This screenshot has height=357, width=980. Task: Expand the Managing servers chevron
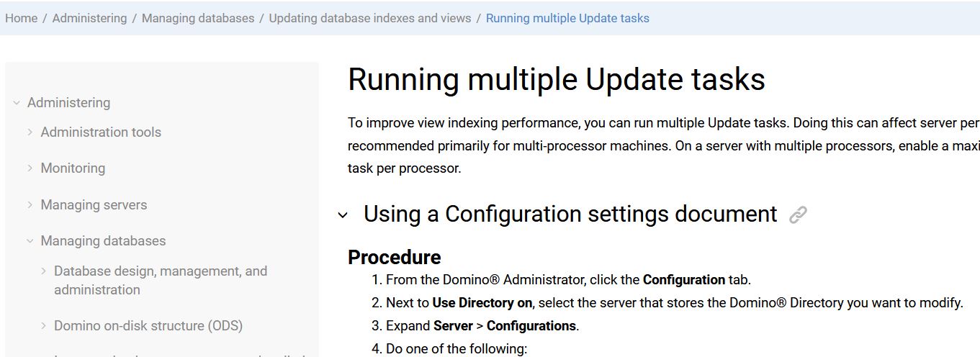tap(30, 205)
